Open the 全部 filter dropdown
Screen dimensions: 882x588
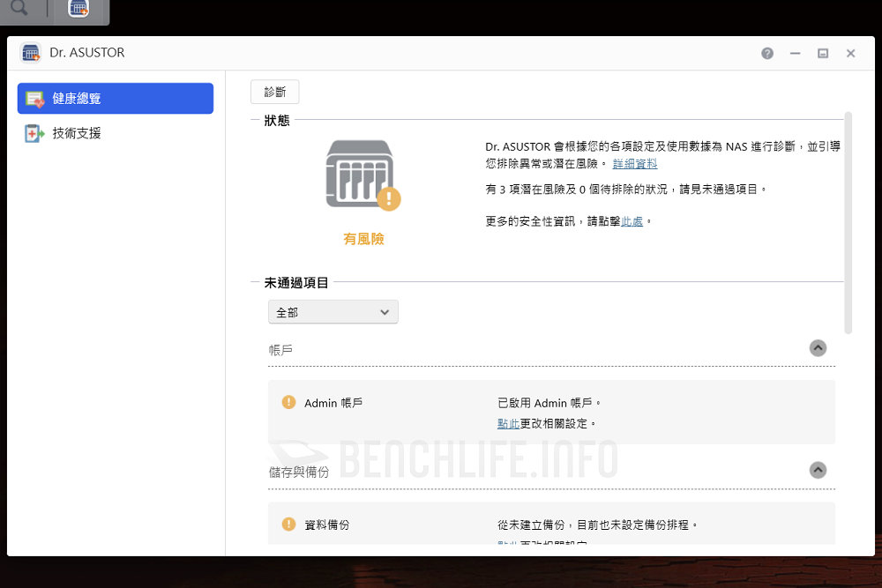coord(333,312)
